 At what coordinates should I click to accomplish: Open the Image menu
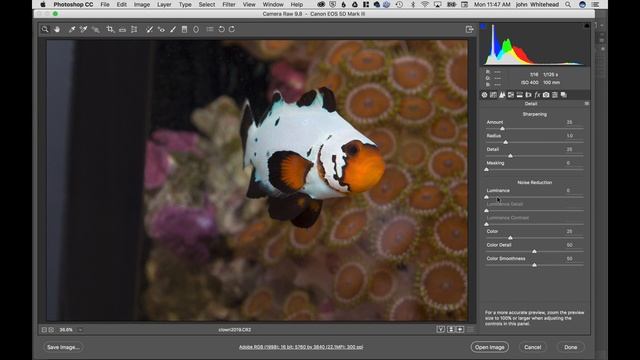pos(142,4)
